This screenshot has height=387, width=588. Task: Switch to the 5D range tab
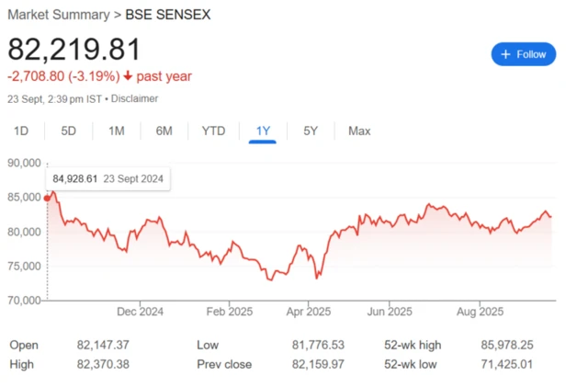click(x=68, y=131)
